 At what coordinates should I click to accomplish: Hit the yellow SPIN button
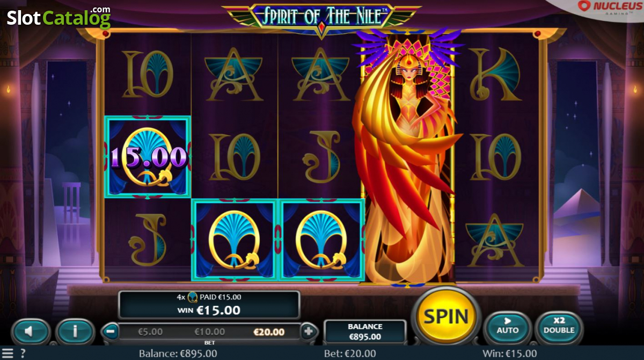[x=446, y=317]
